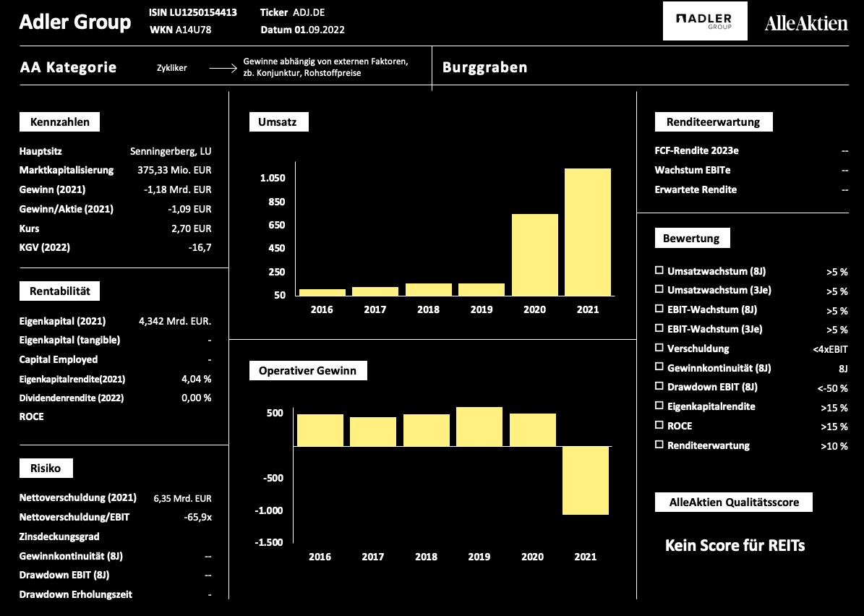
Task: Click the AA Kategorie heading
Action: point(69,67)
